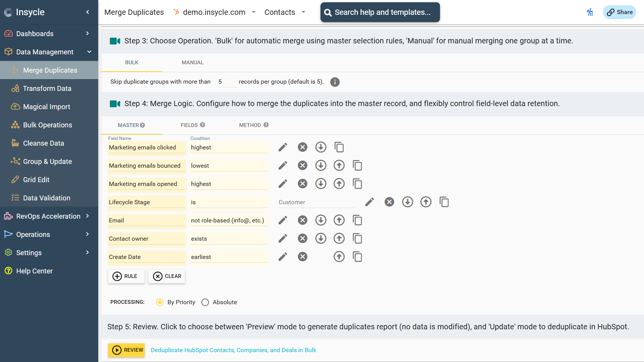Move the Lifecycle Stage rule up

click(426, 202)
